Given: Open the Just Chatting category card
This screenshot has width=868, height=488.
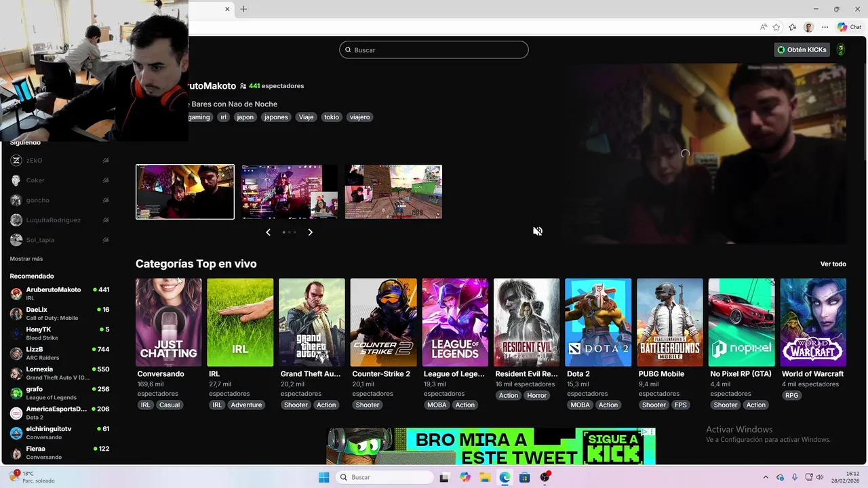Looking at the screenshot, I should pyautogui.click(x=169, y=323).
